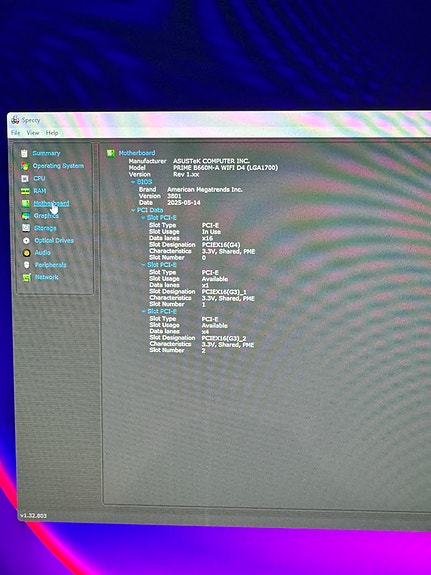Click the Graphics monitor icon
The width and height of the screenshot is (431, 575).
tap(26, 216)
